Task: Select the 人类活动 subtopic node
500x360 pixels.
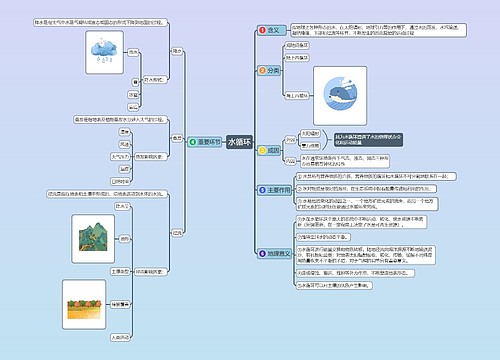Action: [120, 338]
